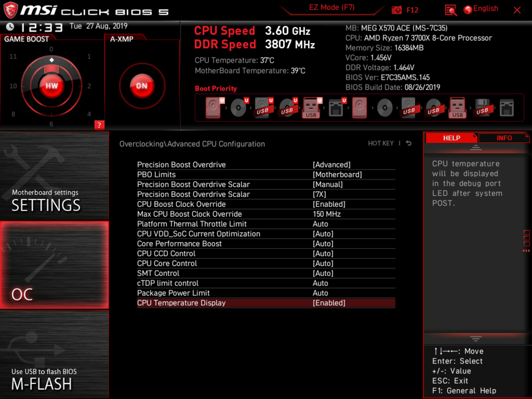Go back using the return arrow icon

(409, 143)
